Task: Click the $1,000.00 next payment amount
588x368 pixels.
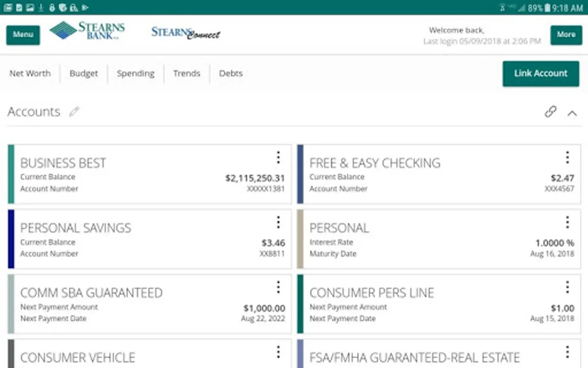Action: tap(264, 308)
